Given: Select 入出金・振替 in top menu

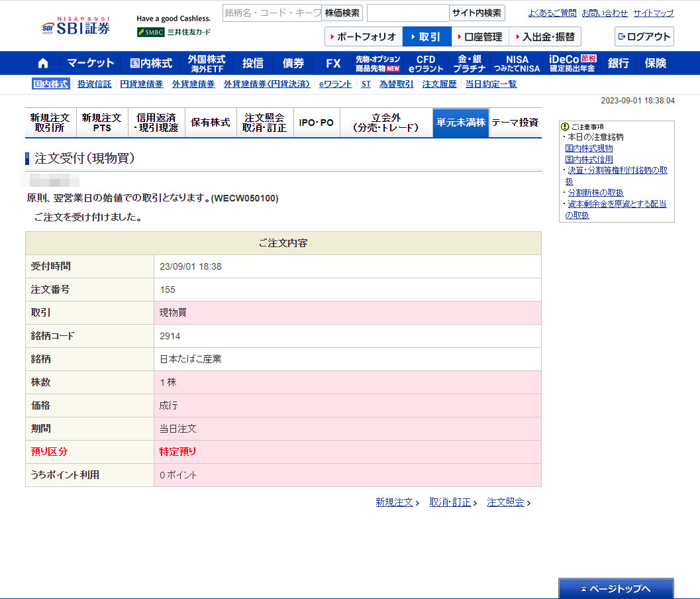Looking at the screenshot, I should (x=545, y=36).
